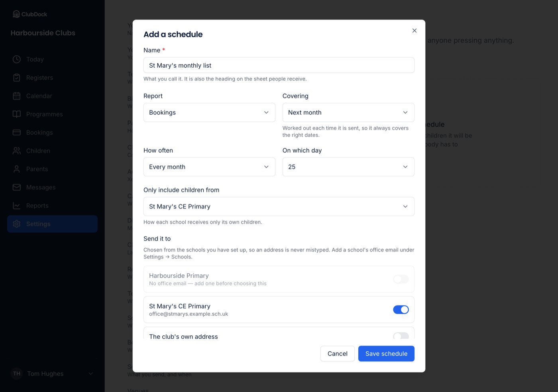
Task: Enable the club's own address switch
Action: point(401,336)
